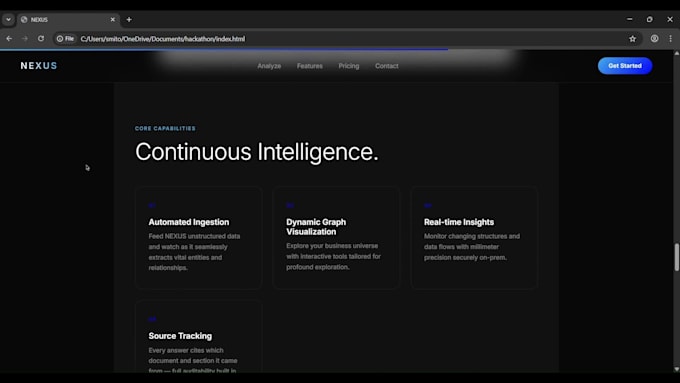Open the browser profile icon

tap(654, 39)
